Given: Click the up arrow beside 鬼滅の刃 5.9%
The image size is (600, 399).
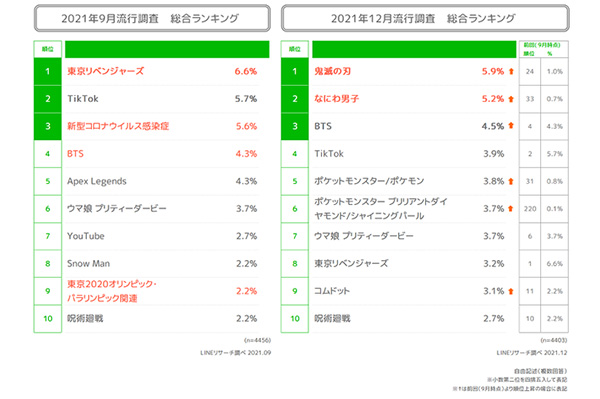Looking at the screenshot, I should (511, 71).
